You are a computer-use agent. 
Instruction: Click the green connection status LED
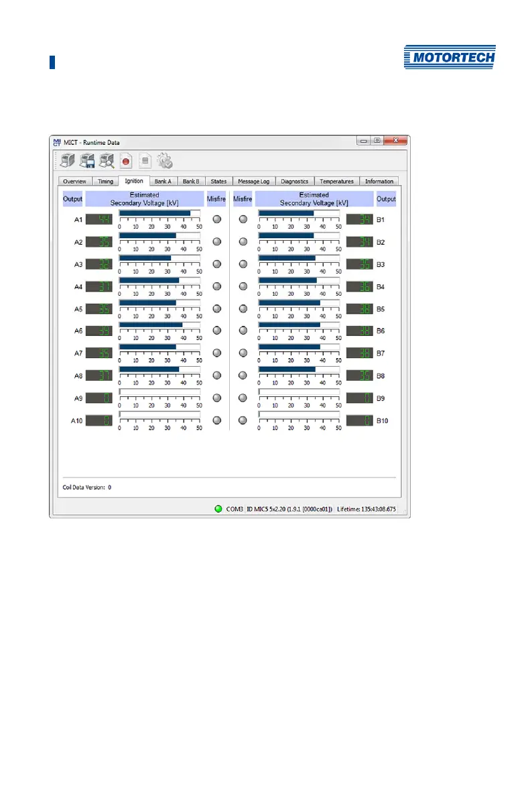[x=218, y=508]
